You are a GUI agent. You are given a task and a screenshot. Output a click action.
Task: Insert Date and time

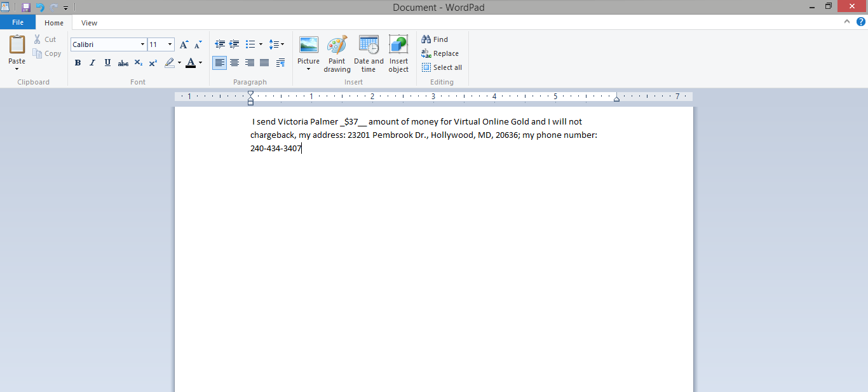(x=369, y=54)
